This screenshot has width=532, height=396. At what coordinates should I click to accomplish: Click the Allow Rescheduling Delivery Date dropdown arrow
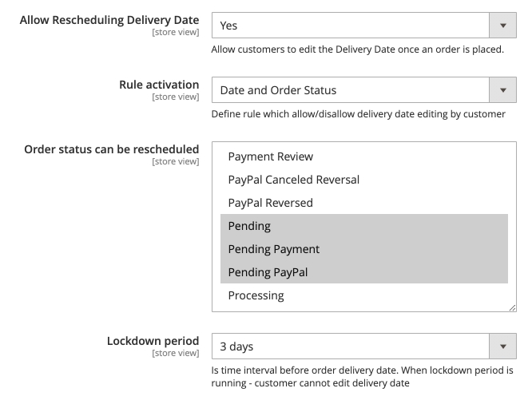click(x=502, y=26)
